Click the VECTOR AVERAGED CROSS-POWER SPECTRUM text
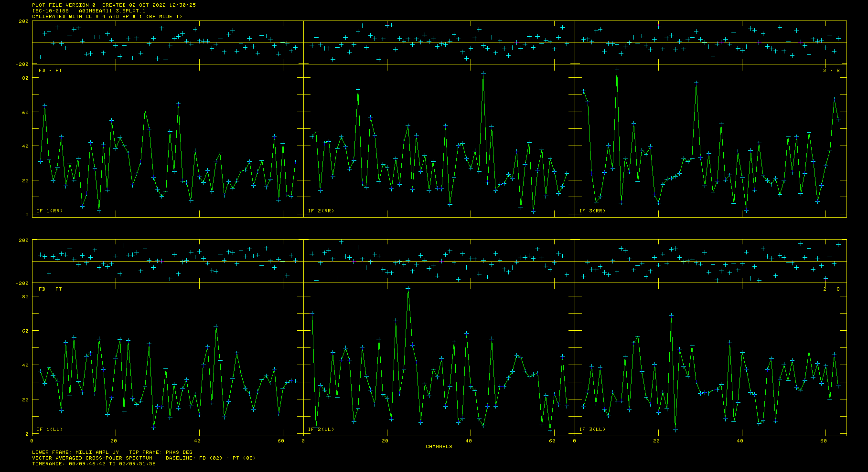The width and height of the screenshot is (868, 472). [x=92, y=458]
